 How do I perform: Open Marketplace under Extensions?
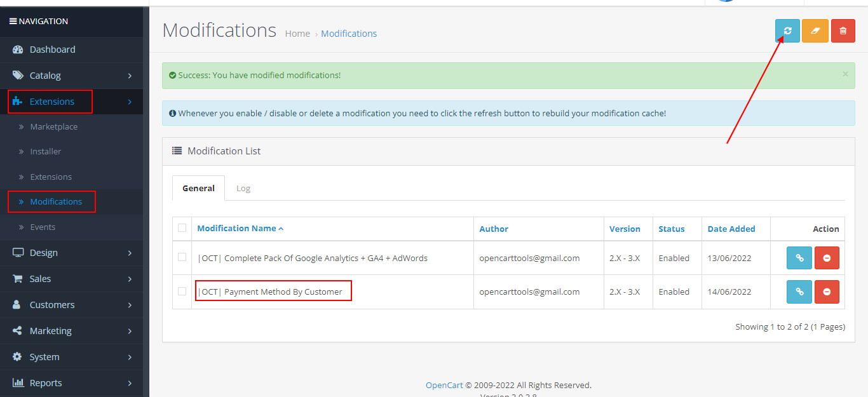tap(54, 127)
